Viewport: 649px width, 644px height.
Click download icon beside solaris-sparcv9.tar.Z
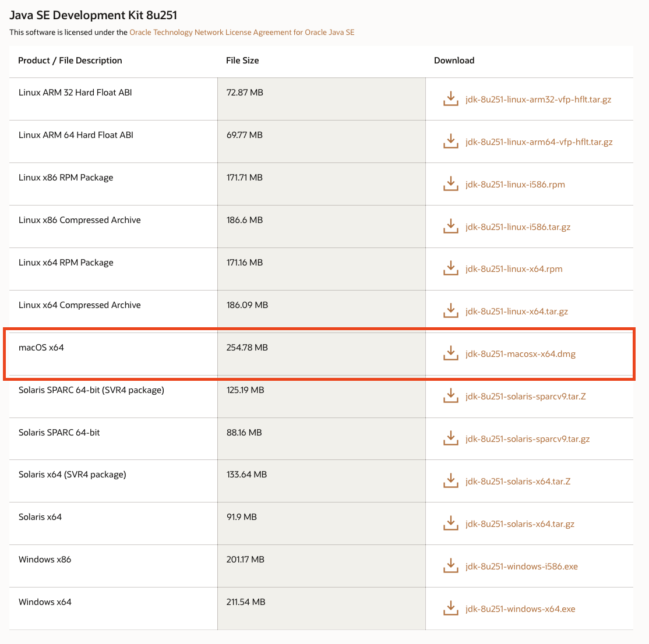click(x=451, y=397)
